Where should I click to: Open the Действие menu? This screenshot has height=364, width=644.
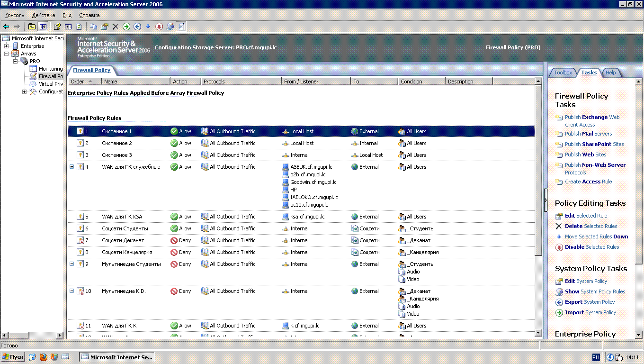43,15
